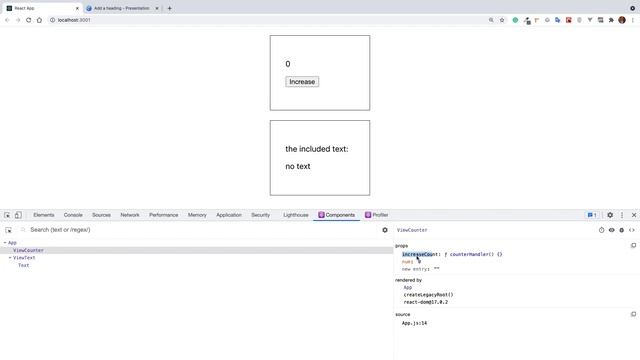Viewport: 640px width, 360px height.
Task: Click the new entry prop field
Action: (416, 269)
